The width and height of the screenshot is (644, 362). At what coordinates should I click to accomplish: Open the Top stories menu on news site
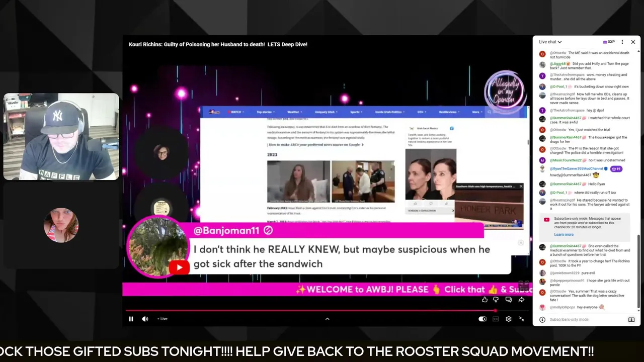pyautogui.click(x=265, y=112)
